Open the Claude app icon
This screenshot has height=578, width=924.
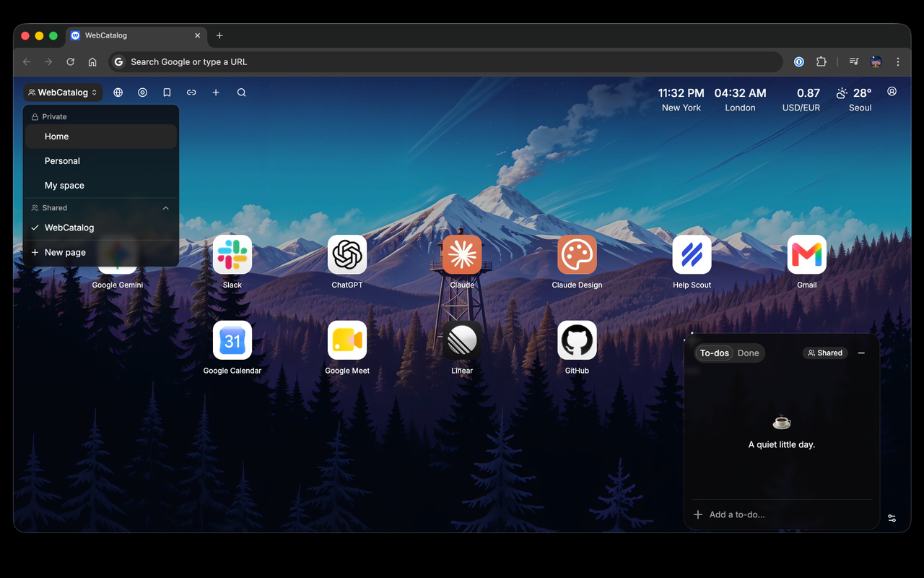(x=462, y=254)
